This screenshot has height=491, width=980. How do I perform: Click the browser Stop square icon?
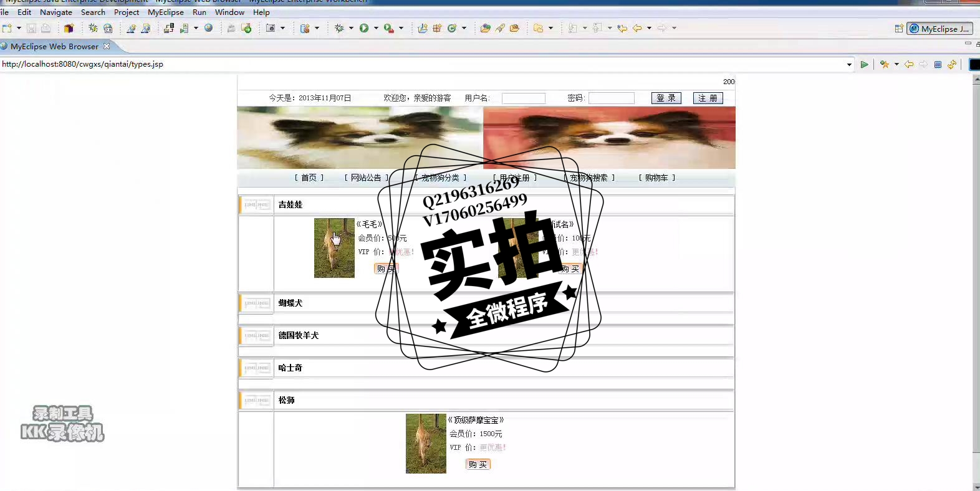(x=938, y=64)
